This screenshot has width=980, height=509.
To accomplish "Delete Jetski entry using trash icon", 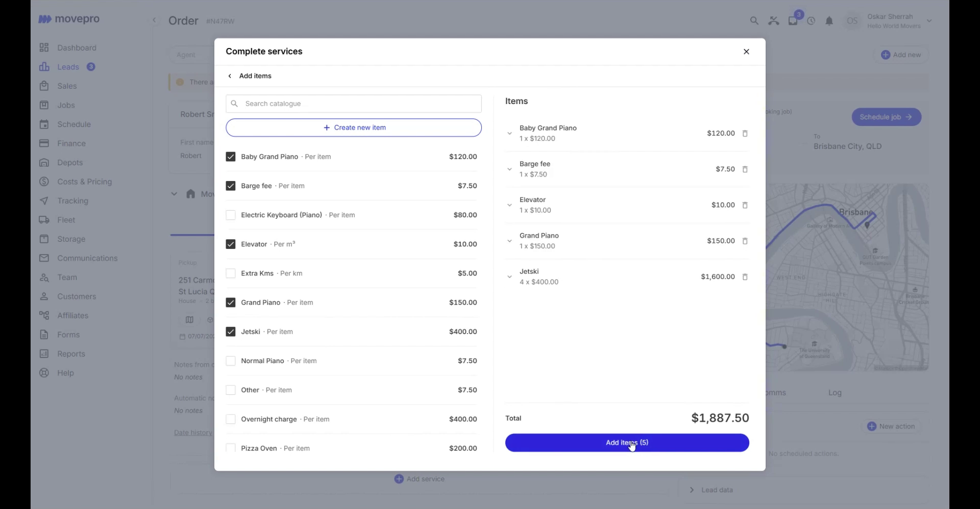I will point(745,277).
